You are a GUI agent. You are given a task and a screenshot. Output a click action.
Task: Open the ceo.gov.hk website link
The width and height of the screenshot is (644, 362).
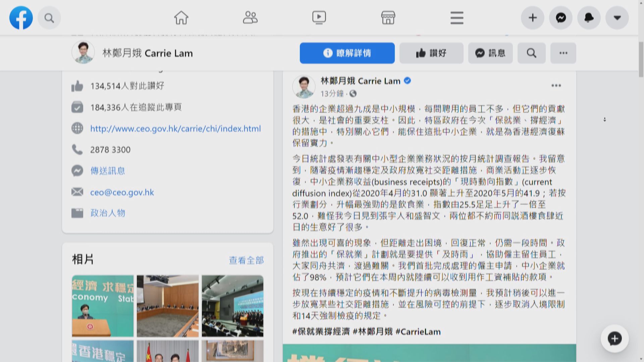[175, 129]
